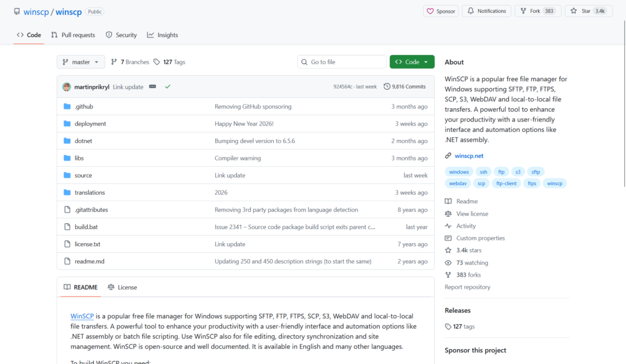626x364 pixels.
Task: Expand the green Code dropdown button
Action: tap(412, 62)
